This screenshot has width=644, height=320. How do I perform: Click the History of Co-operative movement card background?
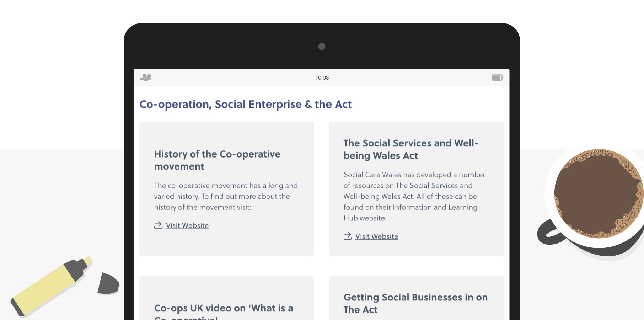point(227,189)
